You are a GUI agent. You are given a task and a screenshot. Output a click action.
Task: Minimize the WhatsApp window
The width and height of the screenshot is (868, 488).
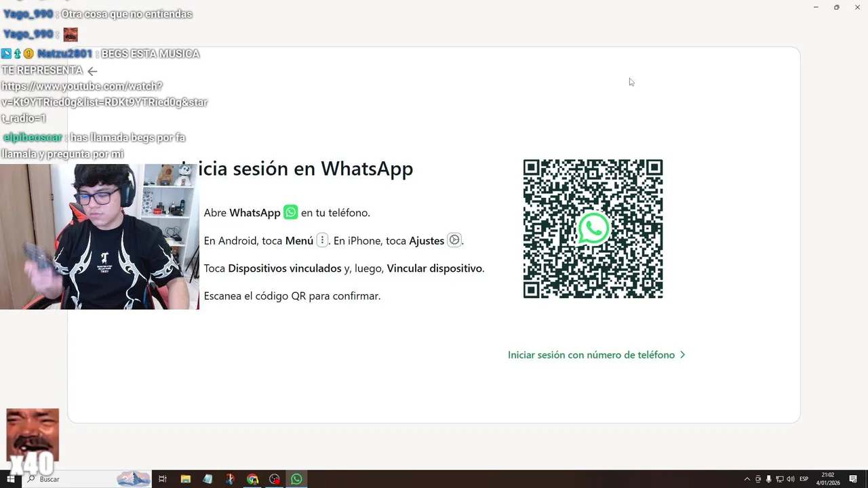click(816, 7)
